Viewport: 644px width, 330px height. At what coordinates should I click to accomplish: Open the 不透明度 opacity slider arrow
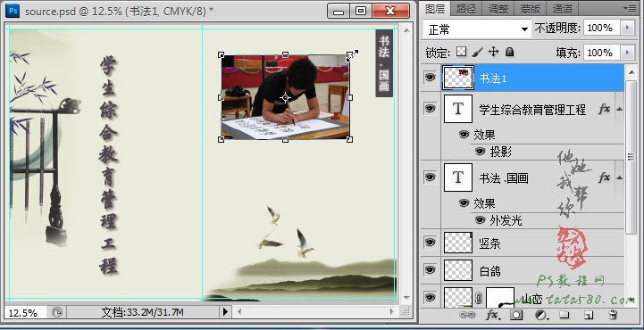(x=627, y=28)
